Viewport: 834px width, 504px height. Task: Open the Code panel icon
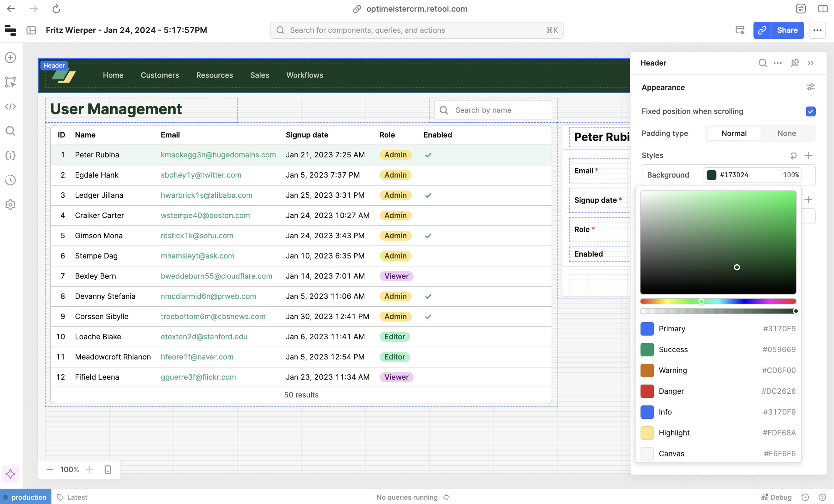11,107
